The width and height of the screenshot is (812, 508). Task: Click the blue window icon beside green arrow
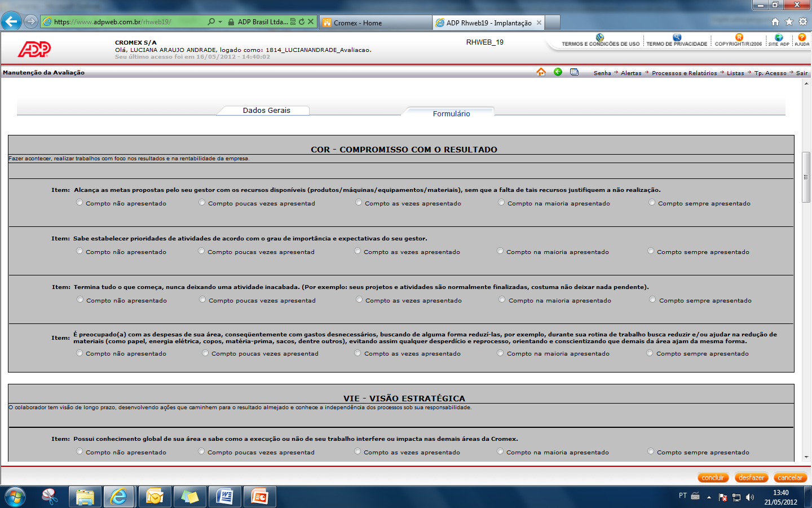[x=574, y=72]
